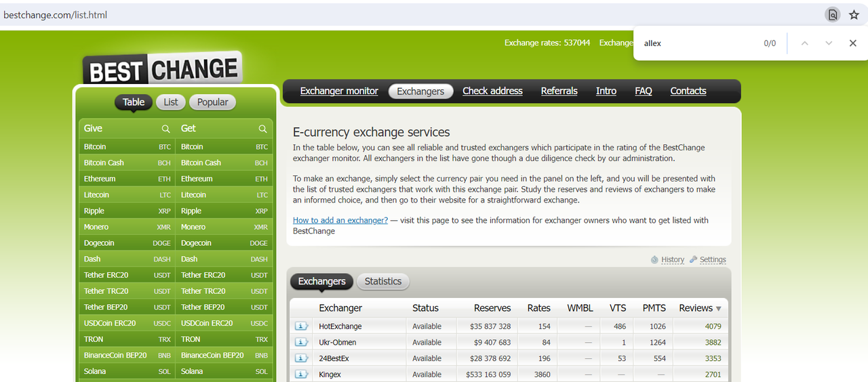Go to previous find result arrow
Image resolution: width=868 pixels, height=382 pixels.
[x=805, y=43]
